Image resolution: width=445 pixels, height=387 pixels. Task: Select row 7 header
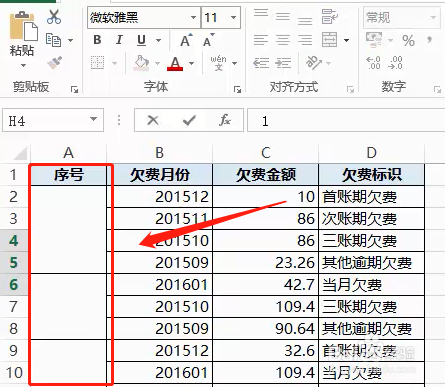coord(14,306)
